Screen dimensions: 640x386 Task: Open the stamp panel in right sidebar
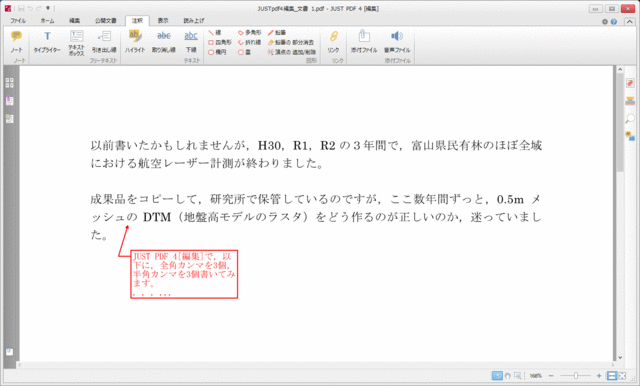(630, 101)
